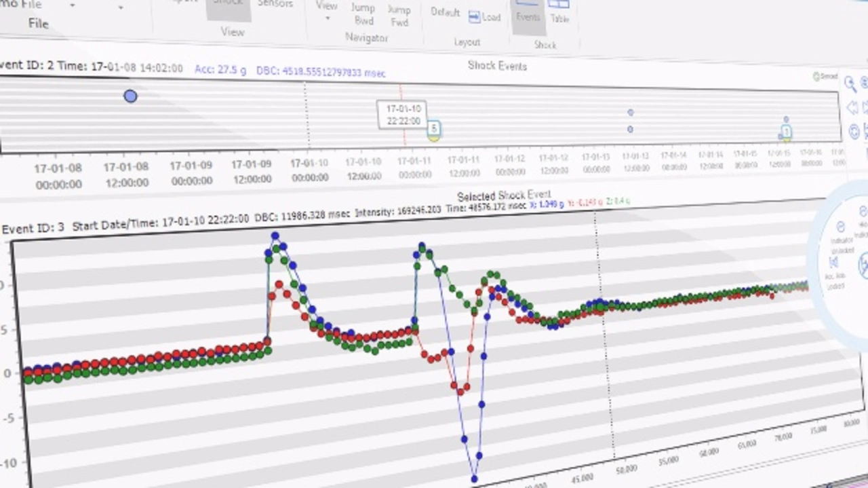Select the shock event cluster marker labeled 1
Screen dimensions: 868x488
786,132
